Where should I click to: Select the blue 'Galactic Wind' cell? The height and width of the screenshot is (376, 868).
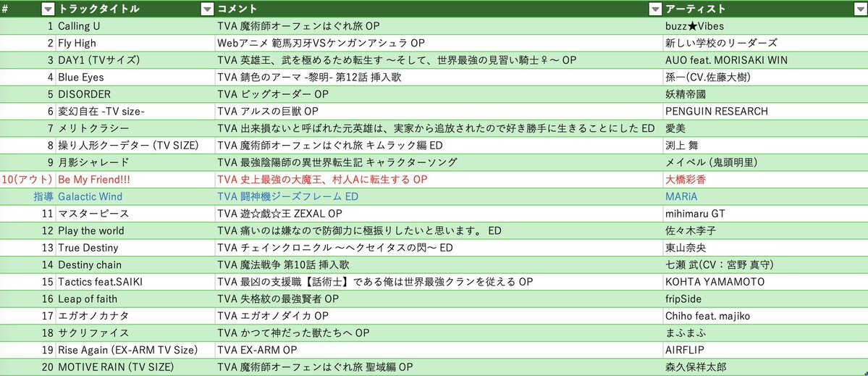click(x=135, y=196)
